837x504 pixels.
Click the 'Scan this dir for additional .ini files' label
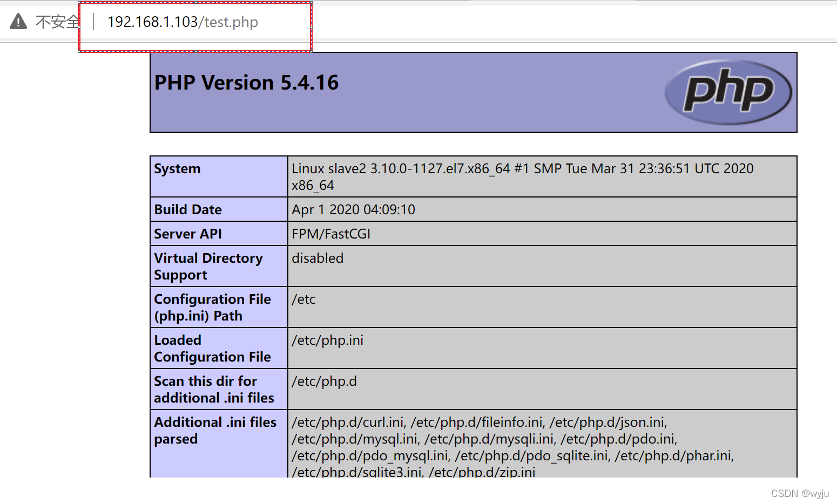click(214, 390)
